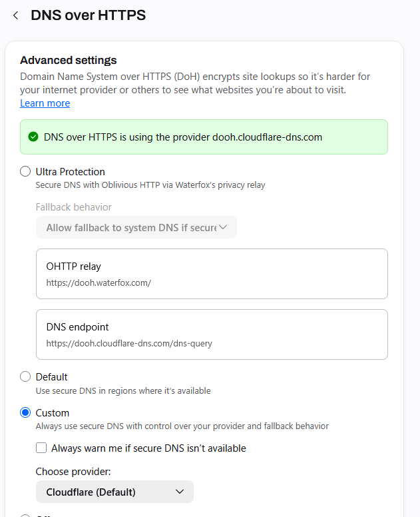Select the Ultra Protection radio button
420x517 pixels.
coord(25,171)
